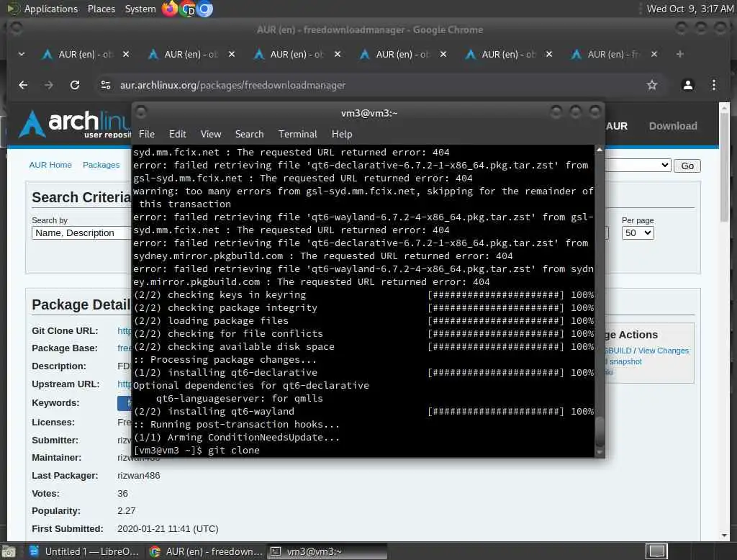This screenshot has height=560, width=737.
Task: Close the fifth AUR tab
Action: (x=549, y=54)
